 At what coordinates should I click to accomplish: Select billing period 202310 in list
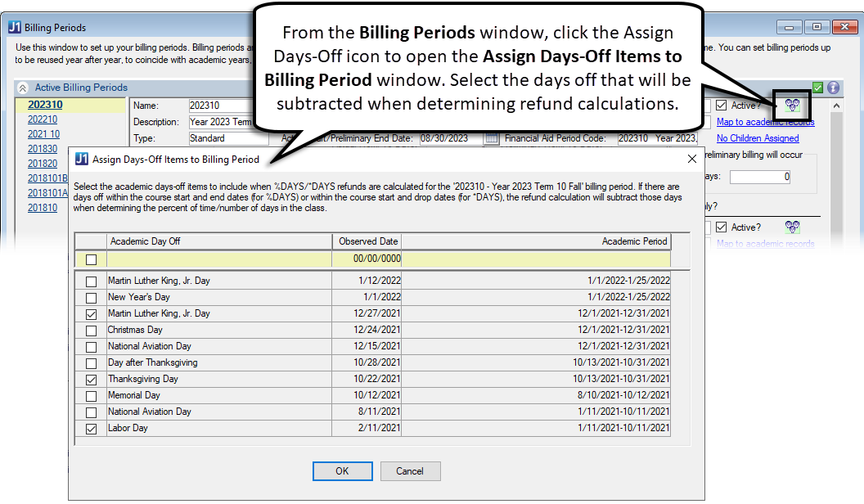(x=45, y=105)
